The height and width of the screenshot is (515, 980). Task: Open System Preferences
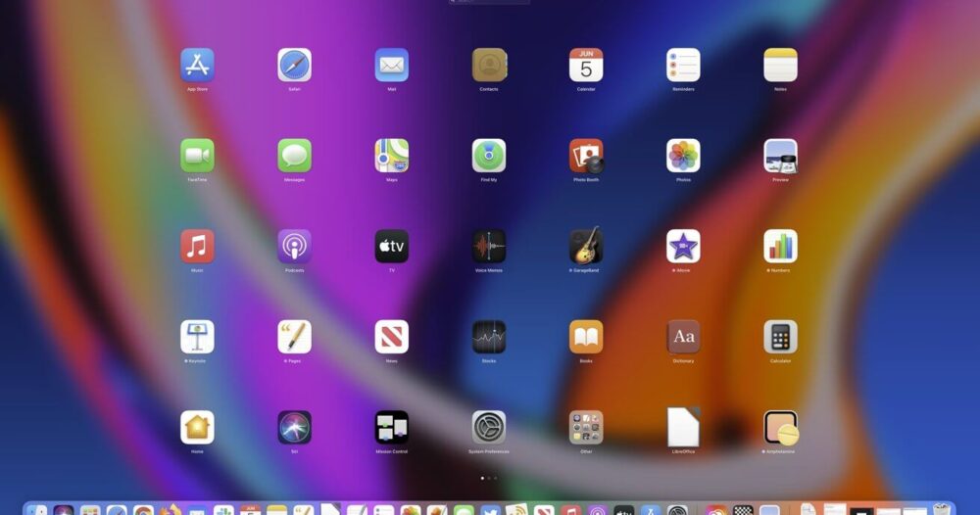[489, 427]
